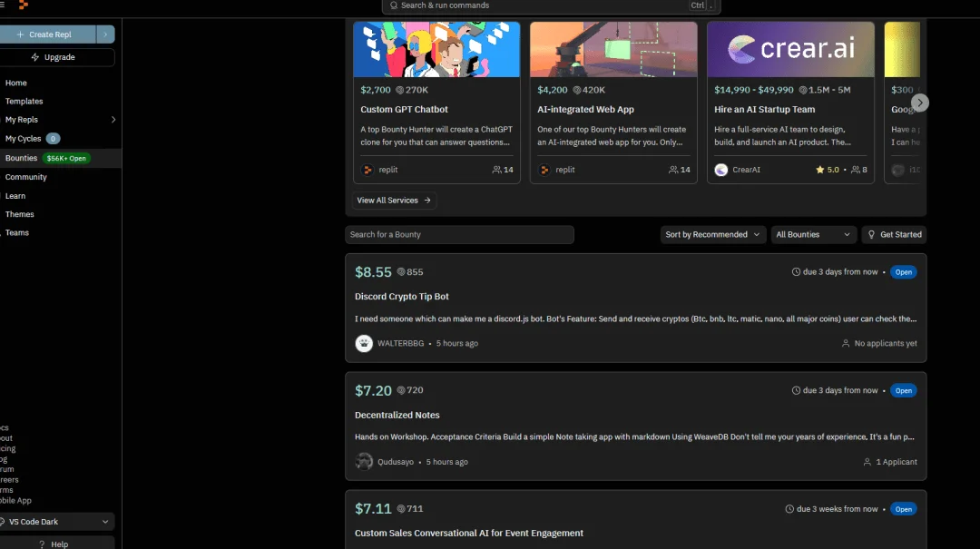The width and height of the screenshot is (980, 549).
Task: Click the $56K+ Open badge
Action: 66,158
